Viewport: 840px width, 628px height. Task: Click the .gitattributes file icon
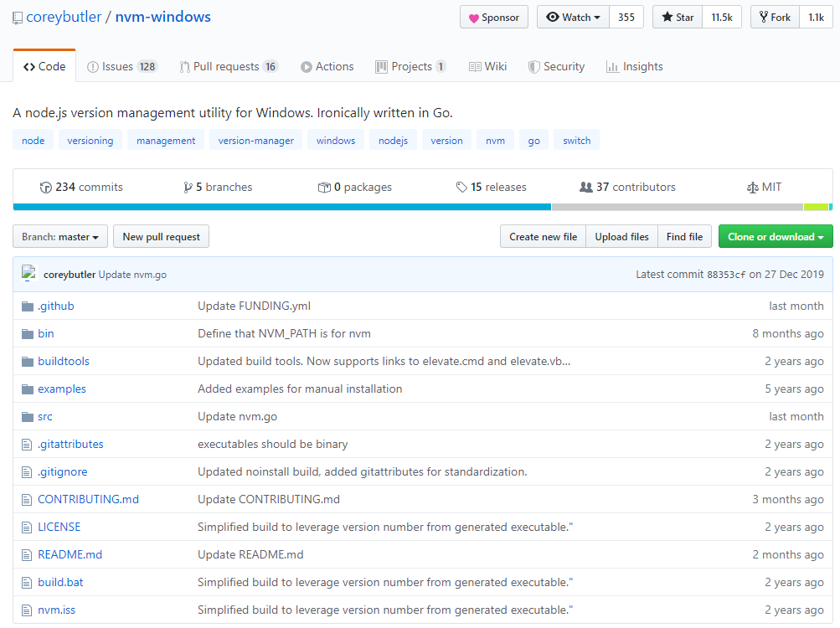click(x=27, y=445)
